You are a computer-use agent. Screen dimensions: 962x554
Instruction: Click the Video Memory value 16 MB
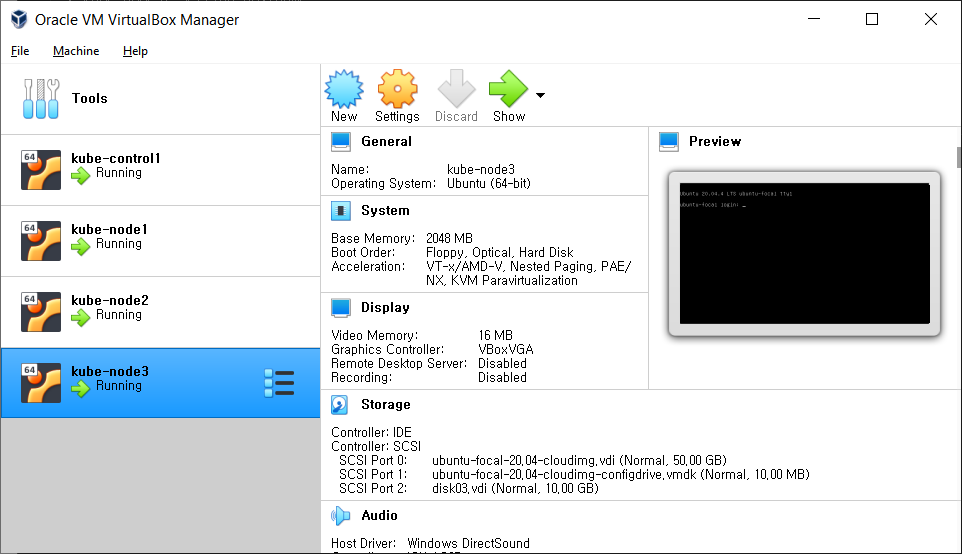tap(495, 335)
